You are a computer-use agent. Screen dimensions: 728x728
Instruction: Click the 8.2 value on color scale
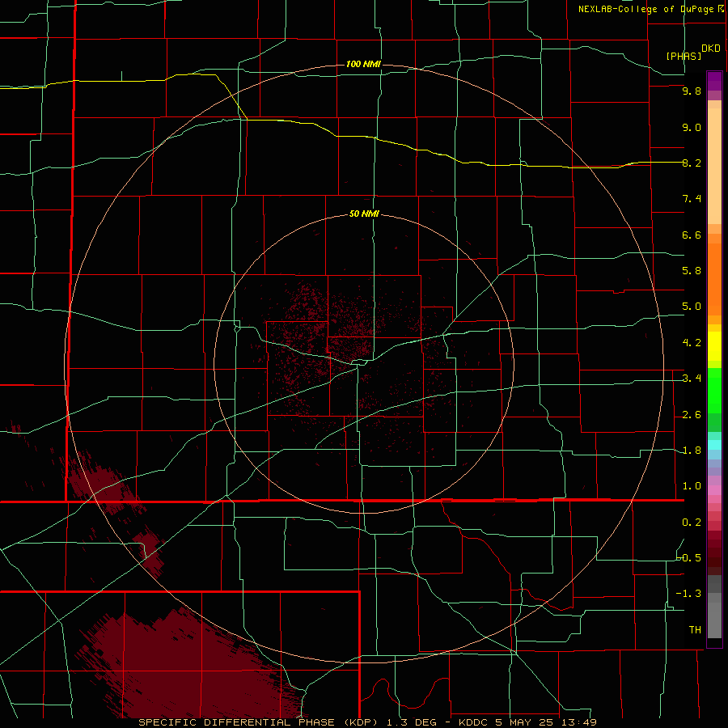point(692,163)
